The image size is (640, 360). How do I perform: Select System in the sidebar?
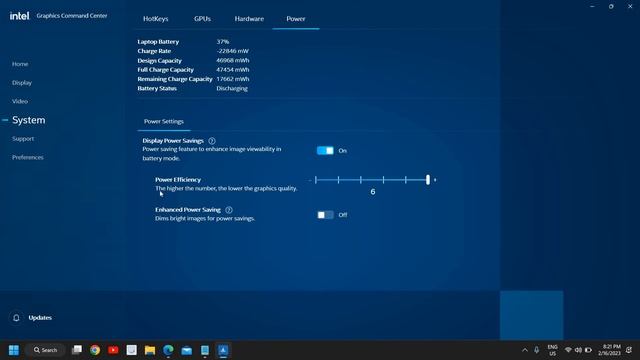click(x=29, y=120)
